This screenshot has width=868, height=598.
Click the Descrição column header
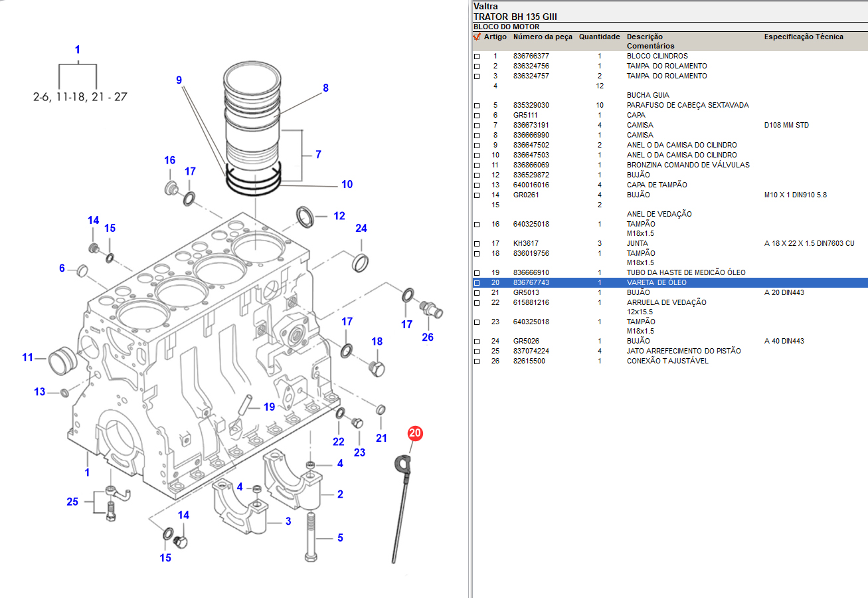644,37
